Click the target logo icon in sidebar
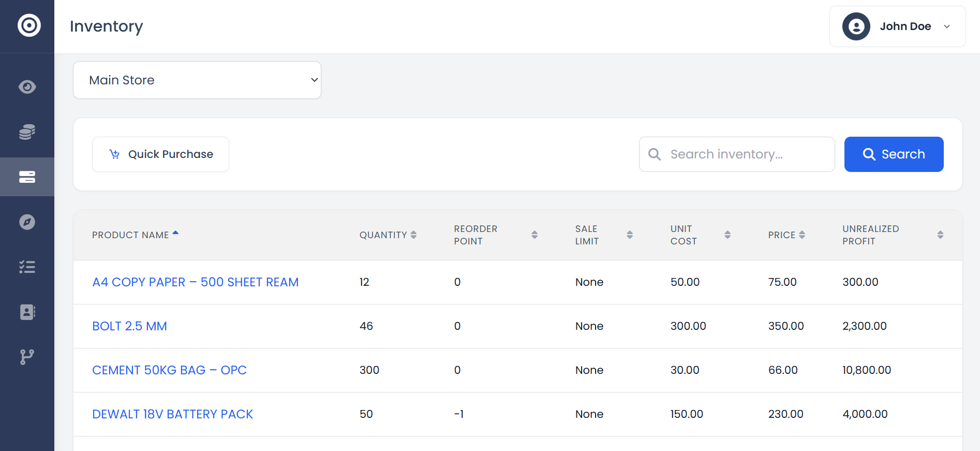 [29, 25]
